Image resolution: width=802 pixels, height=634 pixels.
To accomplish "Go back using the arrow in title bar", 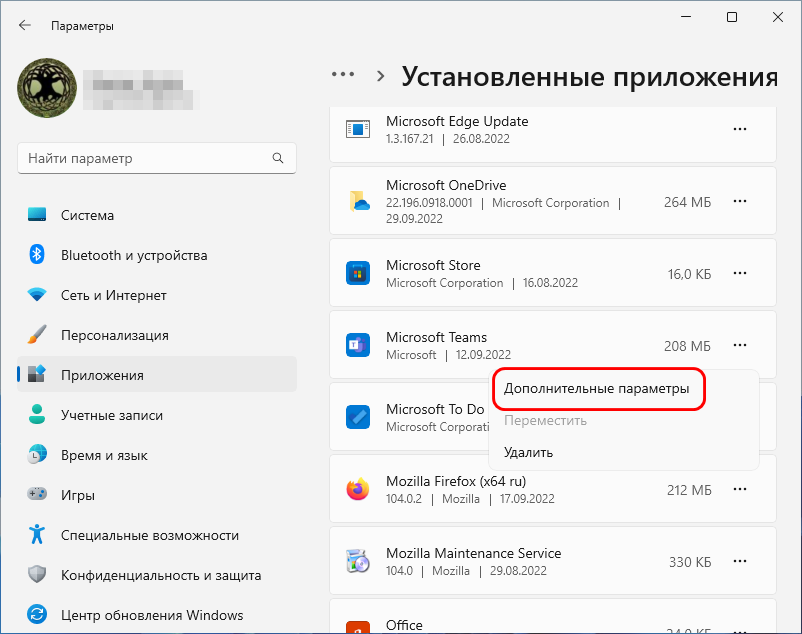I will [25, 26].
